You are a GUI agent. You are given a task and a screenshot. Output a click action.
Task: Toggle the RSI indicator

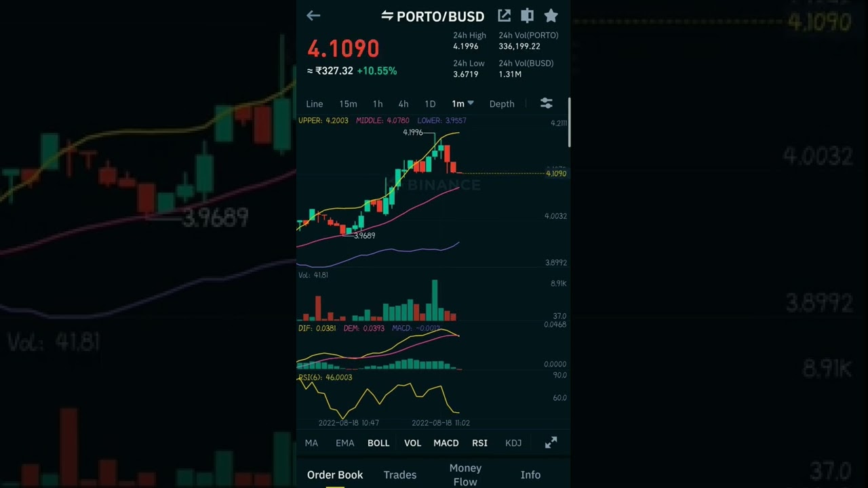tap(479, 443)
